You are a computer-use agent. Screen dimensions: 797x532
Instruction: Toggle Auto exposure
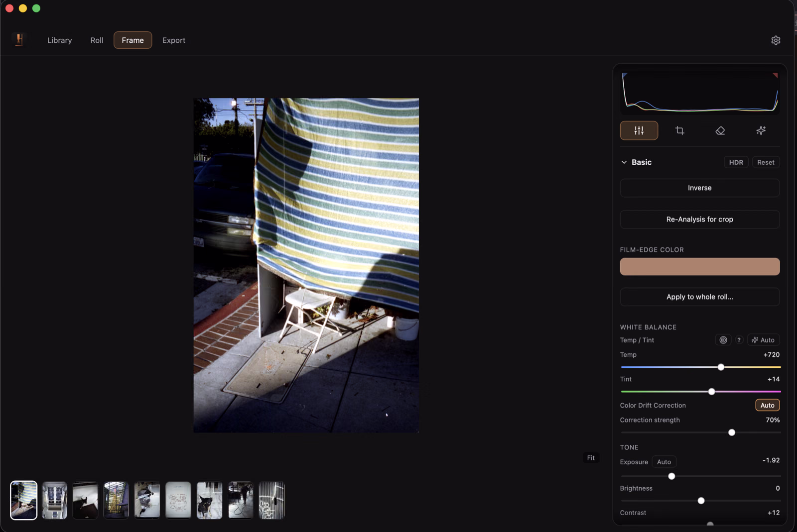click(664, 462)
